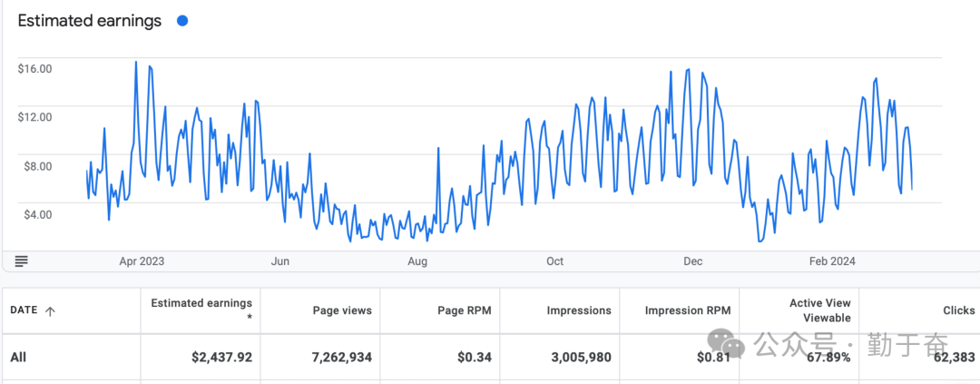The image size is (980, 384).
Task: Click the Impressions column header
Action: tap(579, 310)
